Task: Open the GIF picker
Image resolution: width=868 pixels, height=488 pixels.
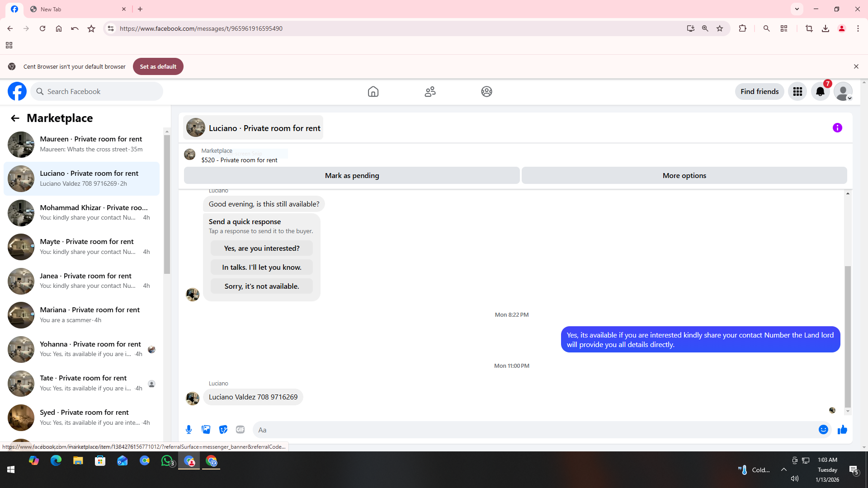Action: [241, 430]
